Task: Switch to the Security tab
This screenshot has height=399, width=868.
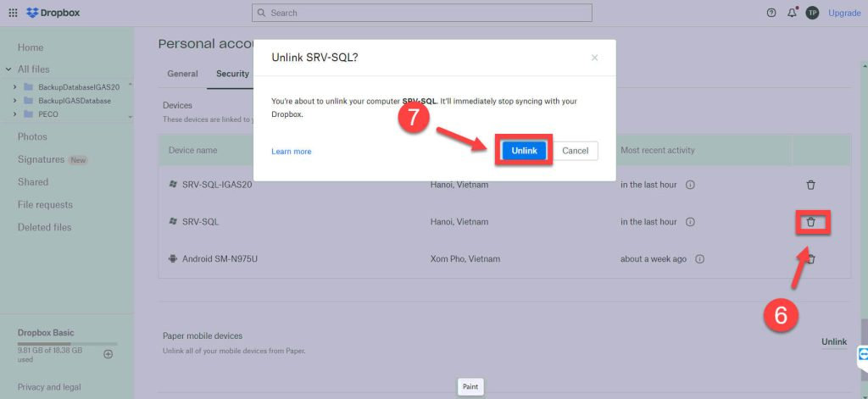Action: click(232, 74)
